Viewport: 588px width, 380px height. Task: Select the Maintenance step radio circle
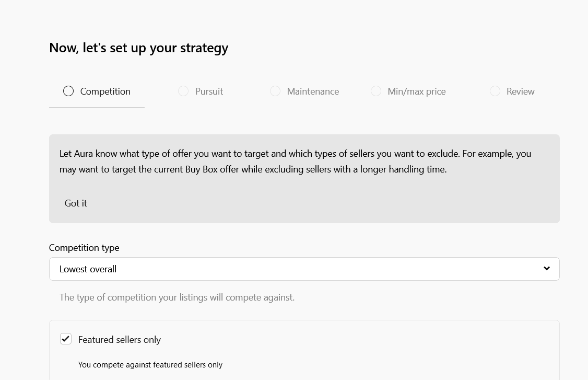point(275,91)
